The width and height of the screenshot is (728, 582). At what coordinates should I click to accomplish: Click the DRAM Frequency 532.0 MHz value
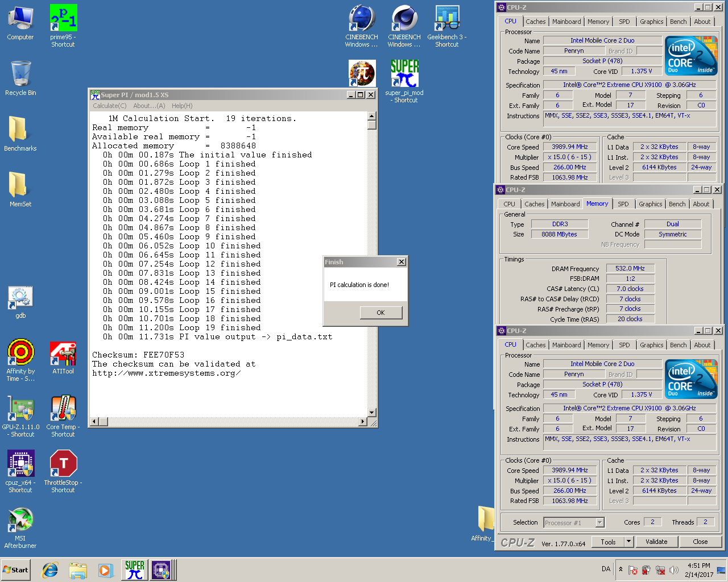(630, 268)
